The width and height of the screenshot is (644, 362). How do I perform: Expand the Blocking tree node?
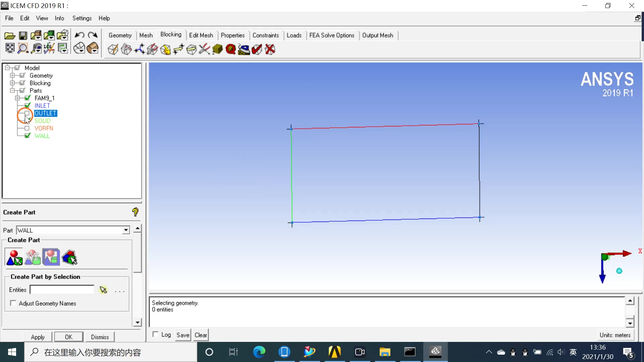(x=13, y=83)
